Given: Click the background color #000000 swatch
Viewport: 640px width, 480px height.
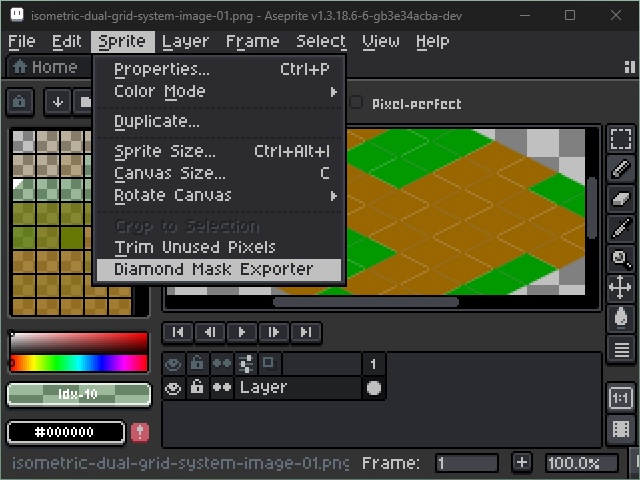Looking at the screenshot, I should pos(66,432).
